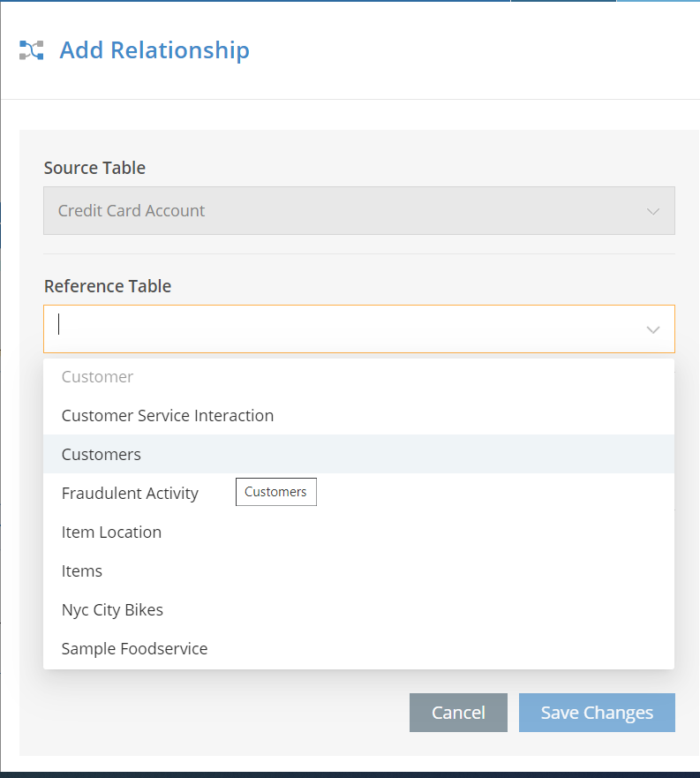Click the grayed Customer group header
700x778 pixels.
click(x=97, y=376)
